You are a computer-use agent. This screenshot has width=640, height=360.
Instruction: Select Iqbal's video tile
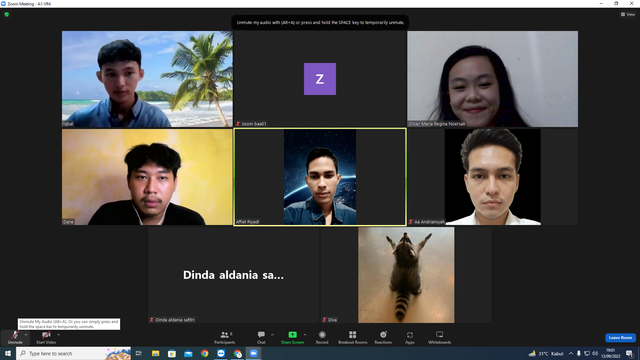147,79
